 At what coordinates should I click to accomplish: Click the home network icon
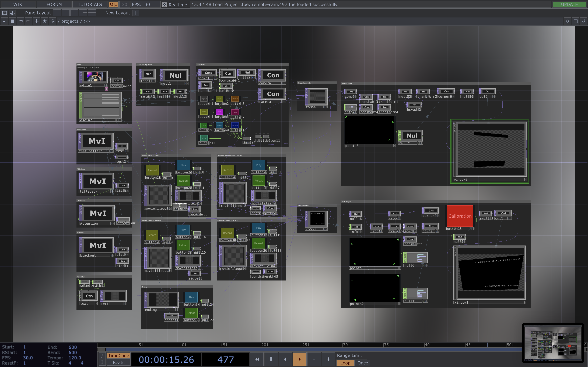[x=52, y=21]
